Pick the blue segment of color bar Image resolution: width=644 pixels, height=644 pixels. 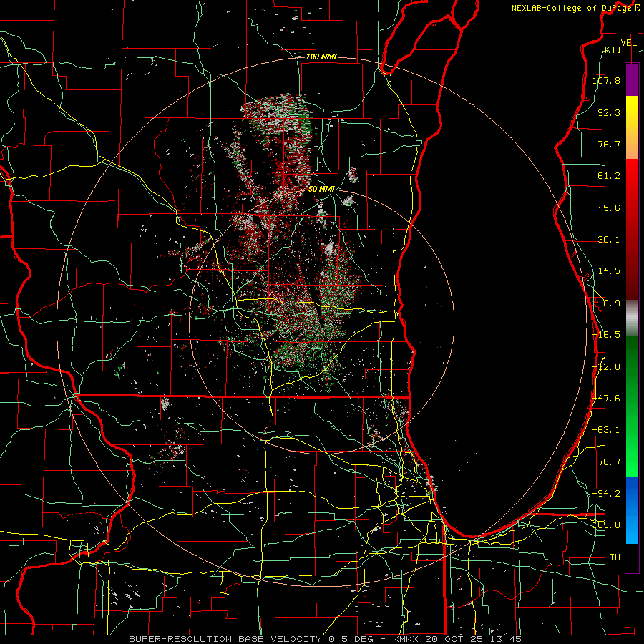pos(632,510)
